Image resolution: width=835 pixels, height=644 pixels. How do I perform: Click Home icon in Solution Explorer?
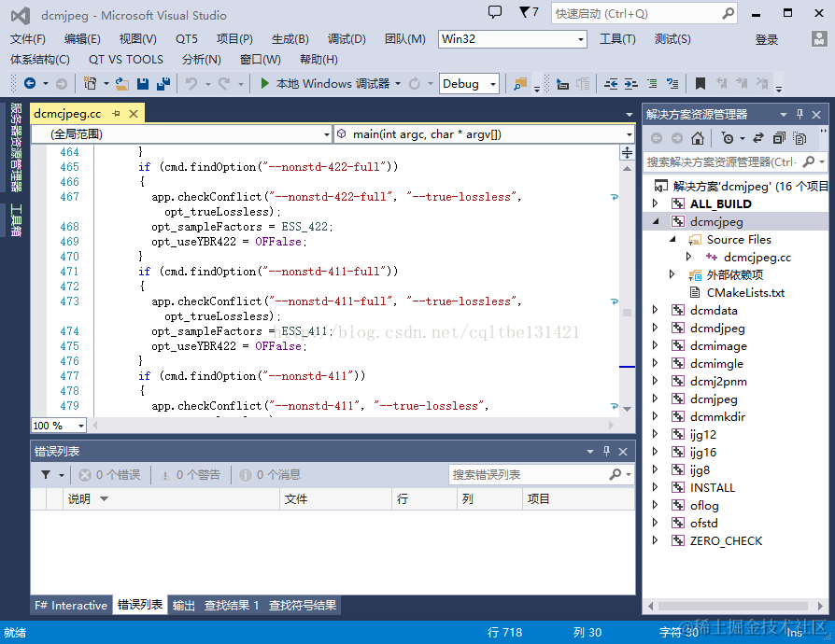pyautogui.click(x=697, y=138)
